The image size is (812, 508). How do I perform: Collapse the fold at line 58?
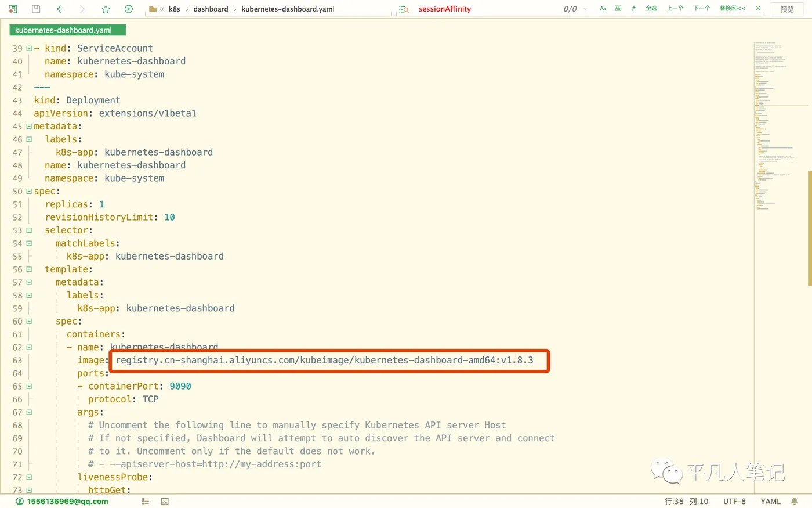(29, 296)
